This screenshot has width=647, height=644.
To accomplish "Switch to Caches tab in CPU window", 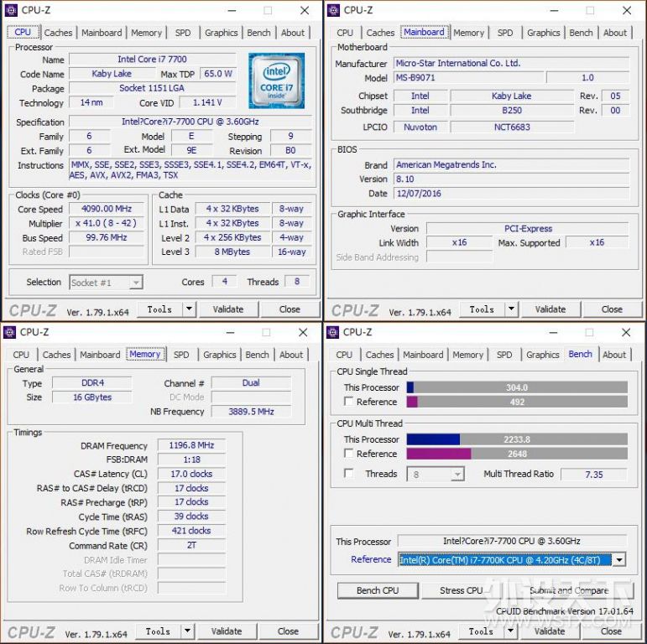I will point(58,33).
